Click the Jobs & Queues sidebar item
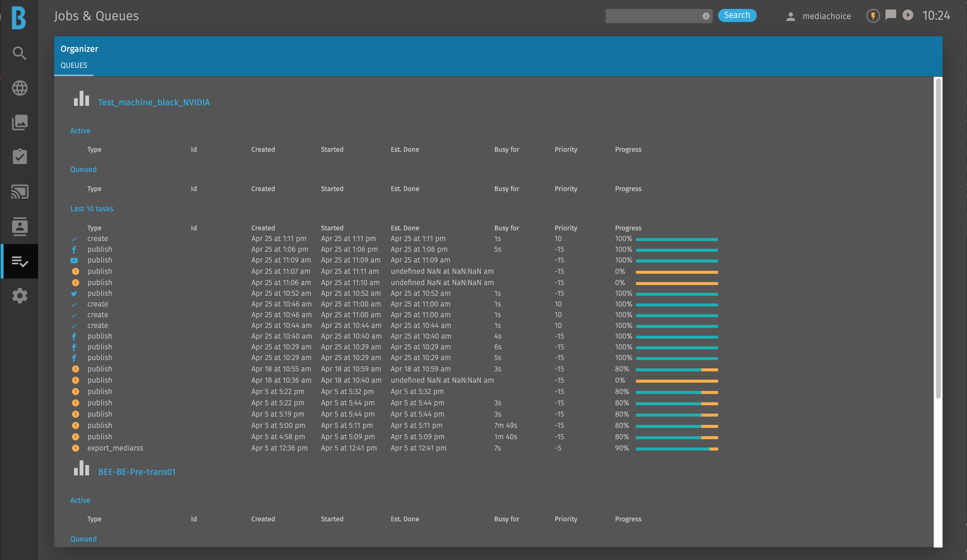The height and width of the screenshot is (560, 967). tap(20, 262)
